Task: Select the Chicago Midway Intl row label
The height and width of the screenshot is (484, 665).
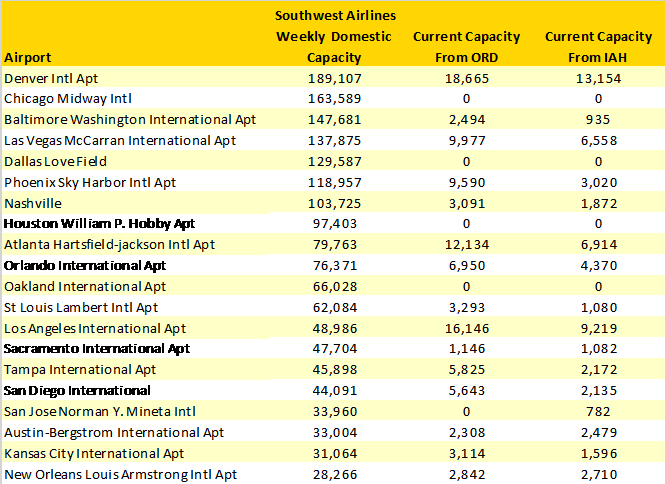Action: tap(68, 99)
